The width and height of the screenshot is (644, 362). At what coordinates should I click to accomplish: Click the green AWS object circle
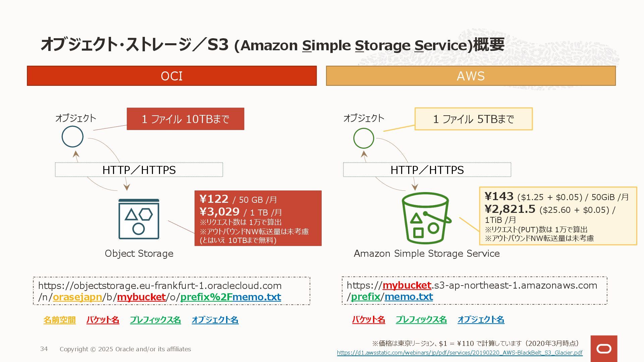pyautogui.click(x=364, y=138)
